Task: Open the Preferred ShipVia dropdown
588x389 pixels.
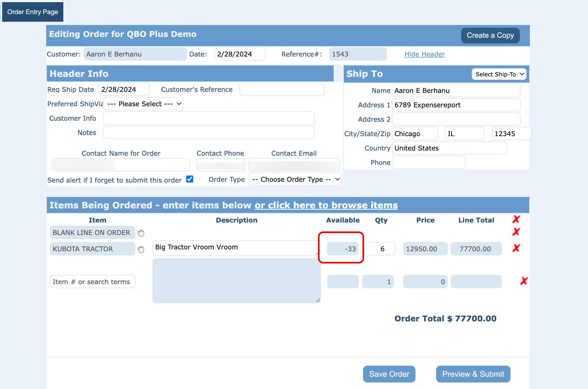Action: (143, 104)
